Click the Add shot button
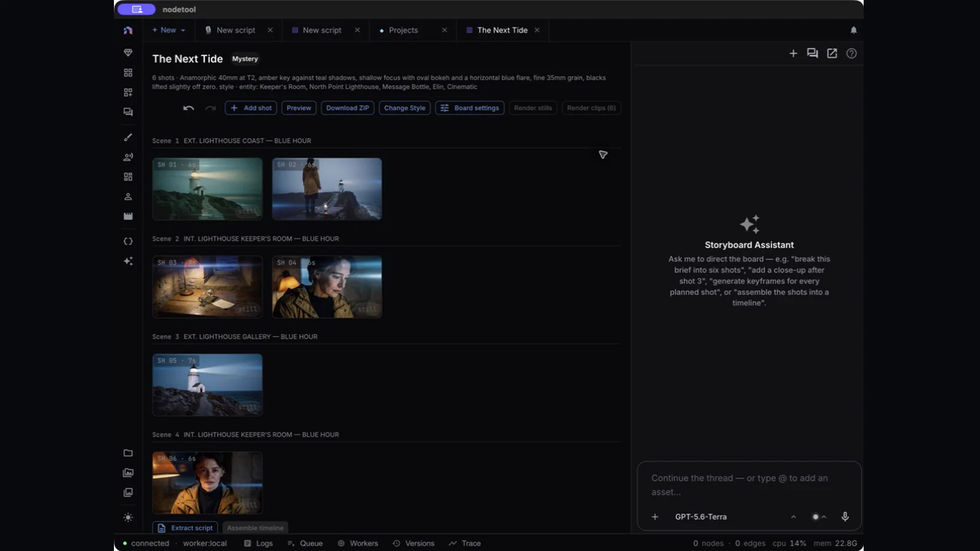Screen dimensions: 980x551 pos(251,108)
